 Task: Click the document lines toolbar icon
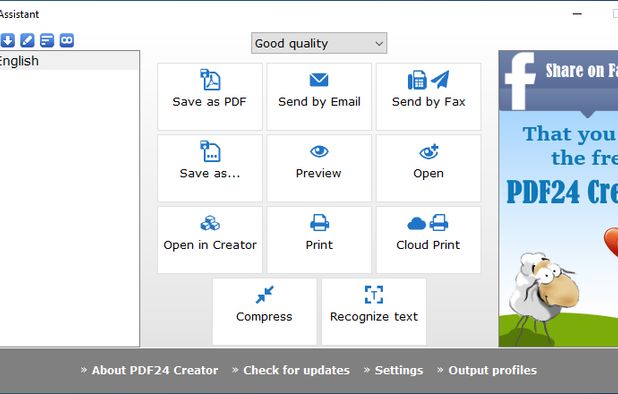[x=47, y=40]
